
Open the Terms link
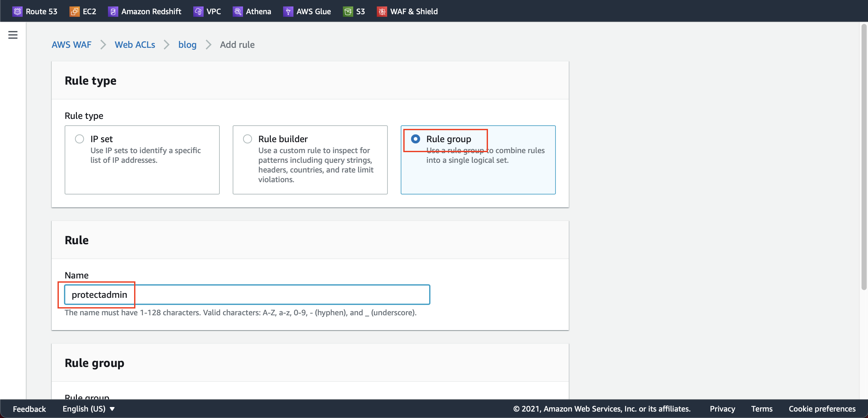[762, 409]
